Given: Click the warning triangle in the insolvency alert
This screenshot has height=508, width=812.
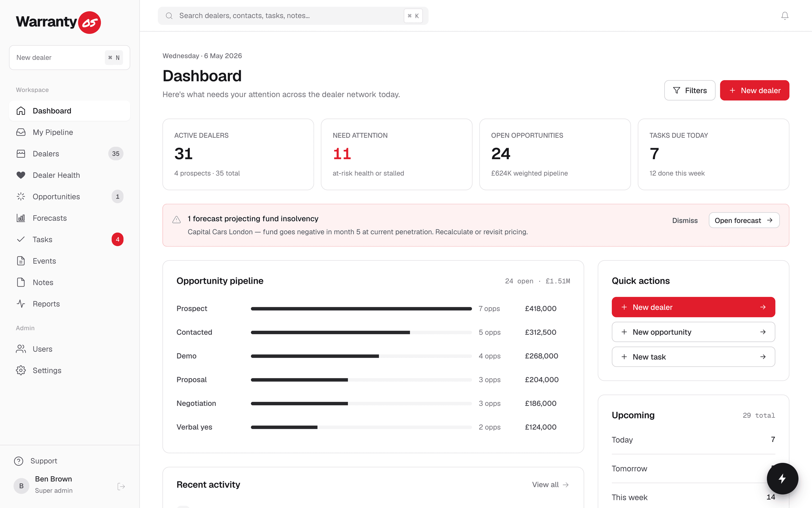Looking at the screenshot, I should 177,220.
